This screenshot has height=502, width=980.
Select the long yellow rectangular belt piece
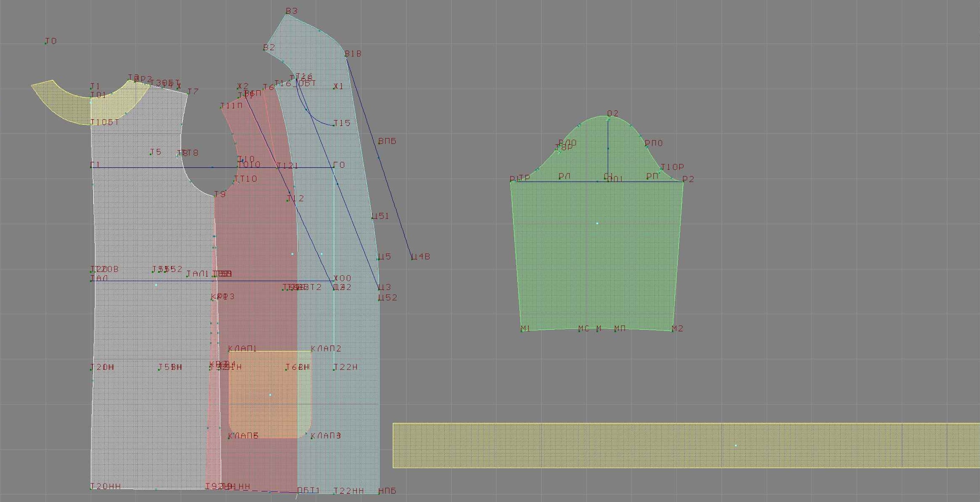(x=686, y=446)
